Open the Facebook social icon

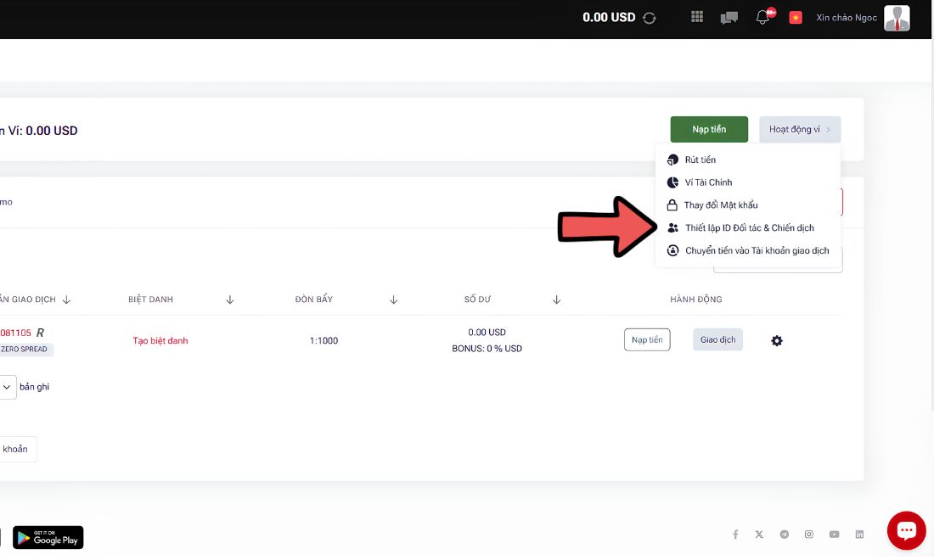coord(735,535)
